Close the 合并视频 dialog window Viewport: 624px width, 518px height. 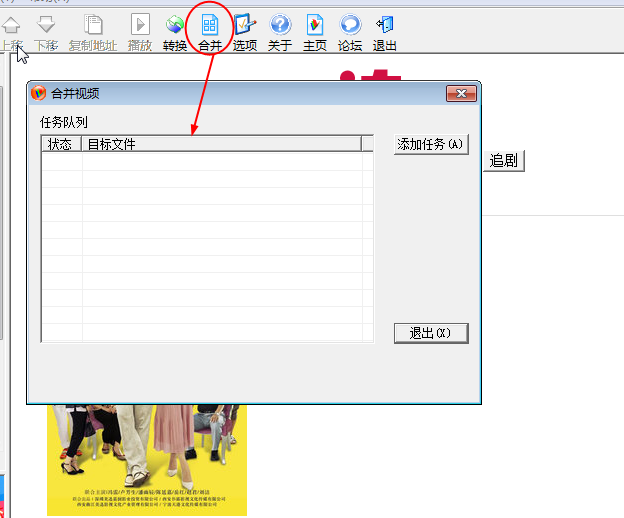pos(461,94)
